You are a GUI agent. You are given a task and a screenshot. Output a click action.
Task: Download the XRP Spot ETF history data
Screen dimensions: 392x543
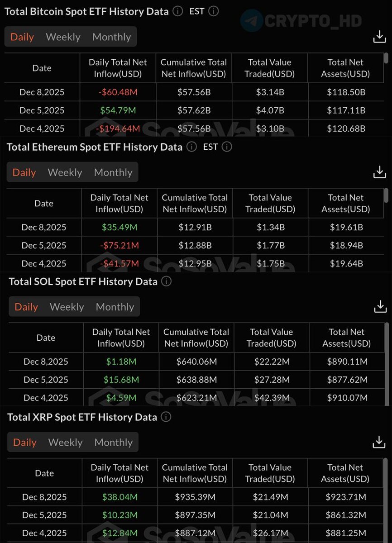pos(379,442)
